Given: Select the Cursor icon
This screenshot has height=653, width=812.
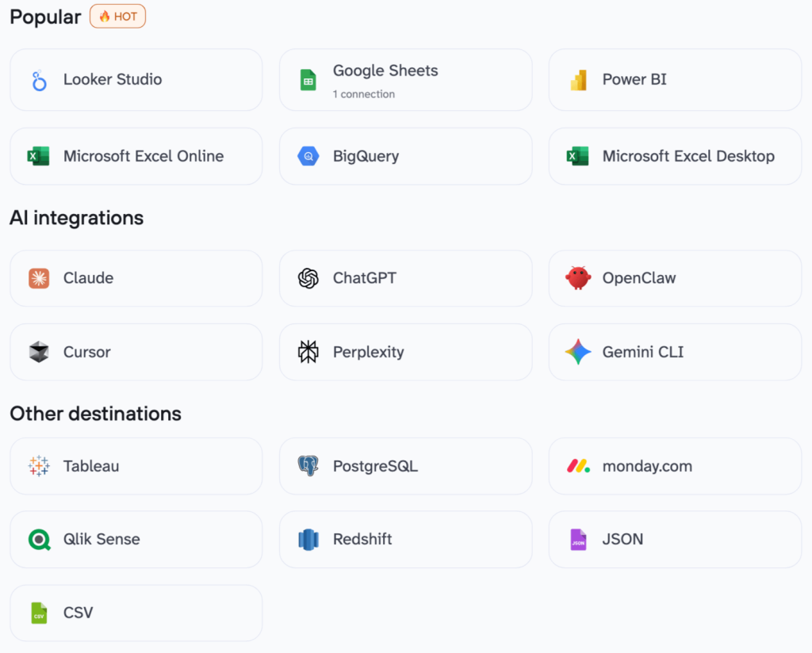Looking at the screenshot, I should click(38, 352).
